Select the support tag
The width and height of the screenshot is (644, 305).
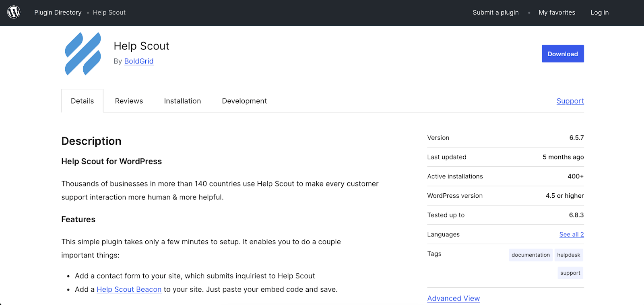tap(570, 273)
